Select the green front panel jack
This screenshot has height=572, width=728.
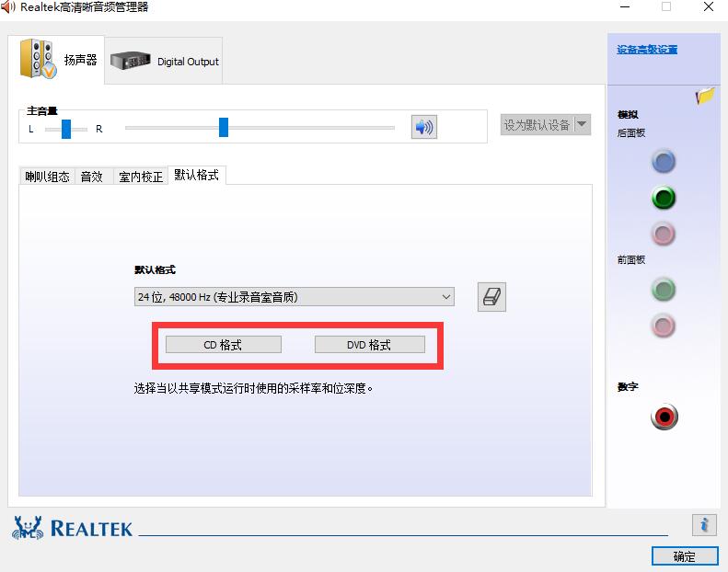coord(664,290)
